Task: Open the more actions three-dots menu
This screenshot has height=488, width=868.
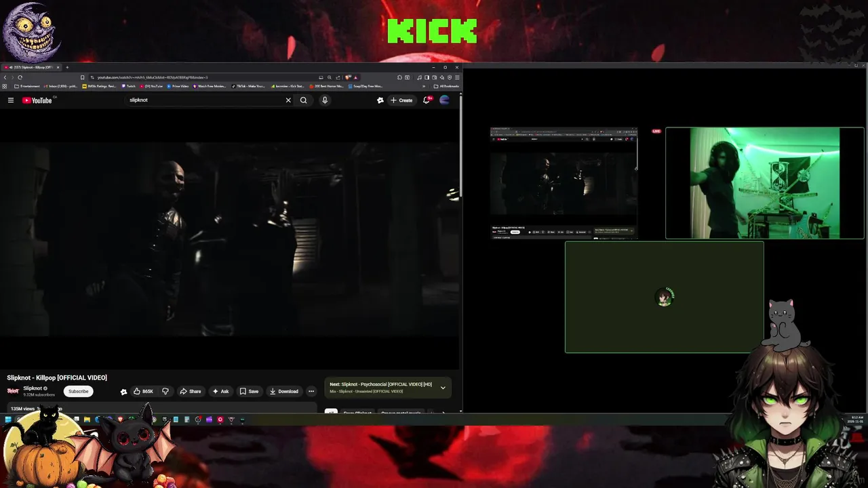Action: (311, 391)
